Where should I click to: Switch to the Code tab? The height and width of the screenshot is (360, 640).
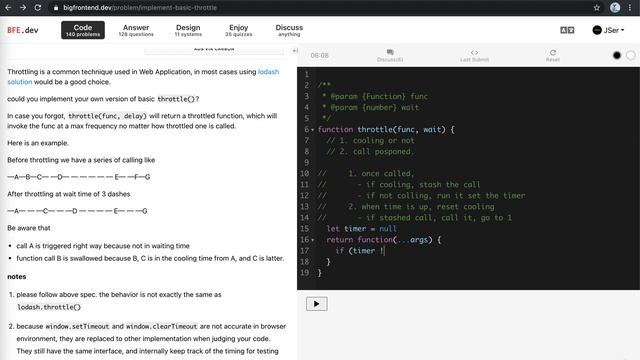point(83,30)
